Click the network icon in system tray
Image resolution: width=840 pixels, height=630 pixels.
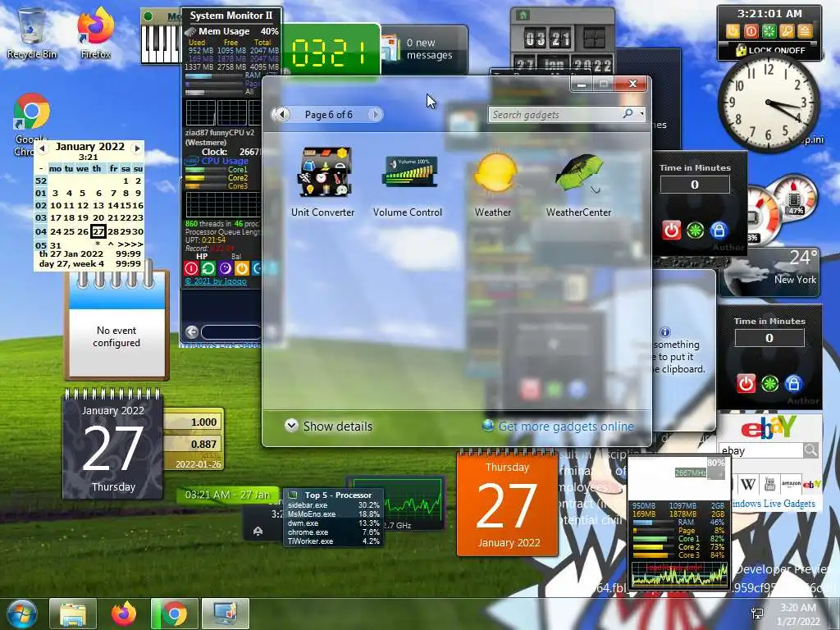point(757,614)
